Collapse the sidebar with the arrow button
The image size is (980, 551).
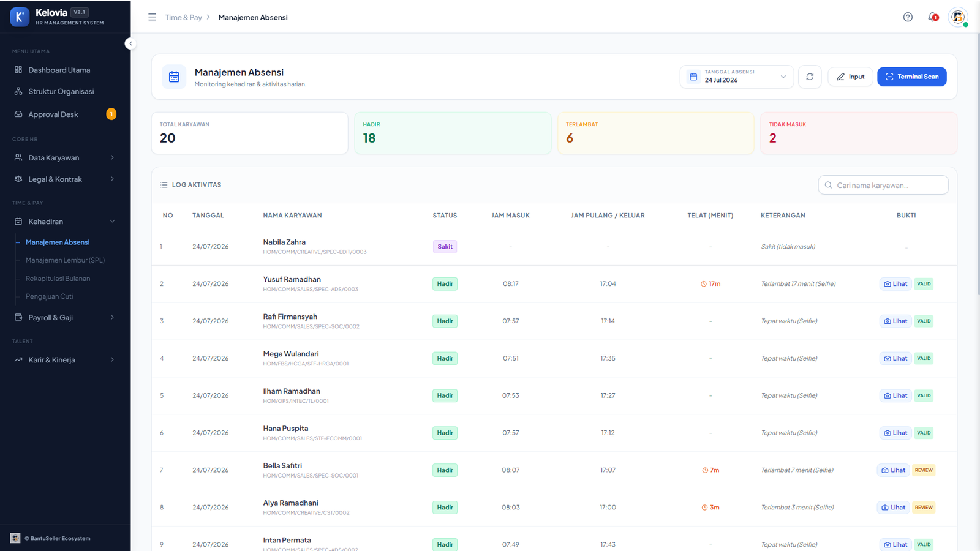(130, 43)
